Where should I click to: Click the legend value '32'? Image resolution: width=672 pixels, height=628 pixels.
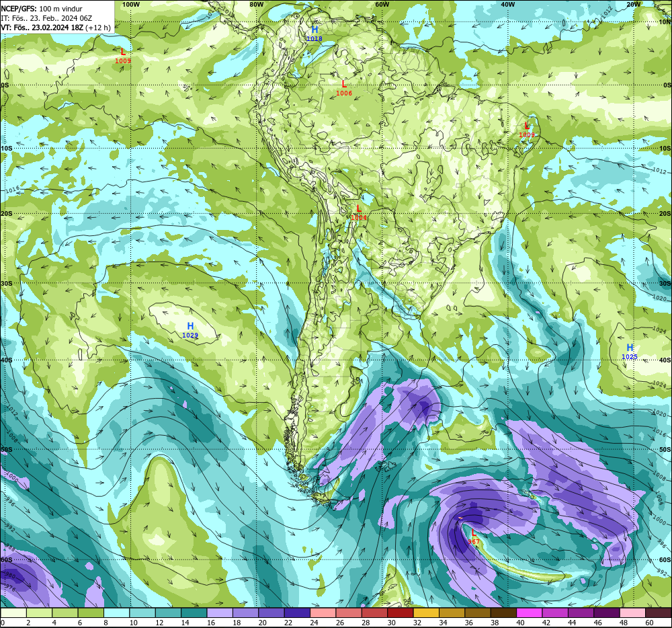tap(417, 623)
